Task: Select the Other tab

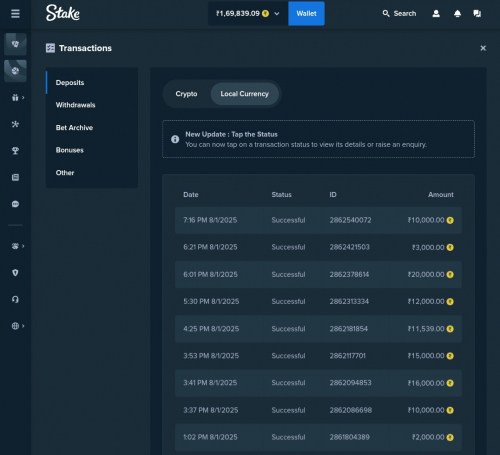Action: pyautogui.click(x=92, y=173)
